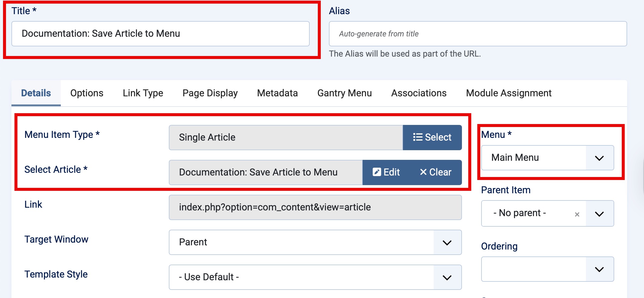The width and height of the screenshot is (644, 298).
Task: Click the chevron on the Ordering field
Action: [x=600, y=269]
